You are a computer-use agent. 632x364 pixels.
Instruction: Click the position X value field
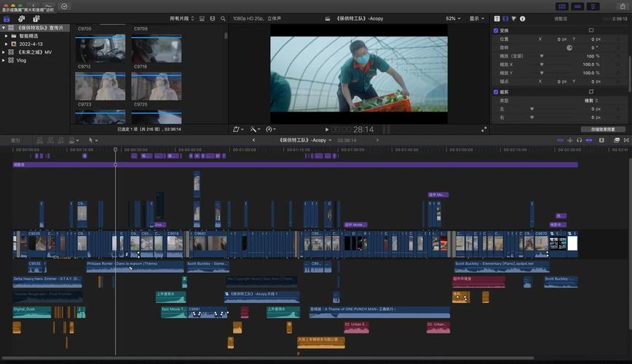click(x=561, y=39)
